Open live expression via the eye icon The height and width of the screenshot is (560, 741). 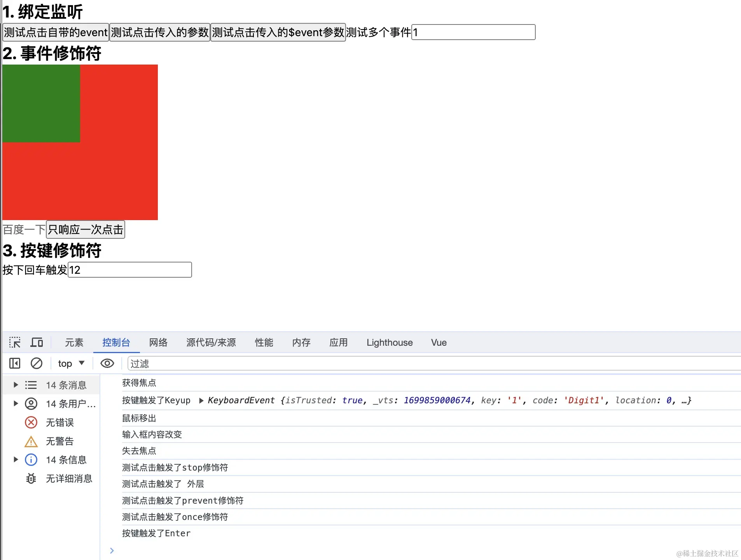coord(107,363)
